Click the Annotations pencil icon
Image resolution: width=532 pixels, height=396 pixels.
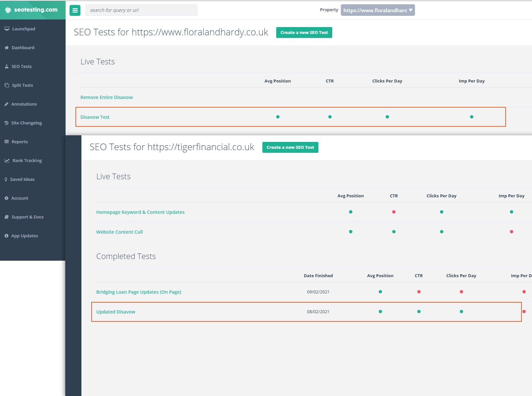coord(6,104)
